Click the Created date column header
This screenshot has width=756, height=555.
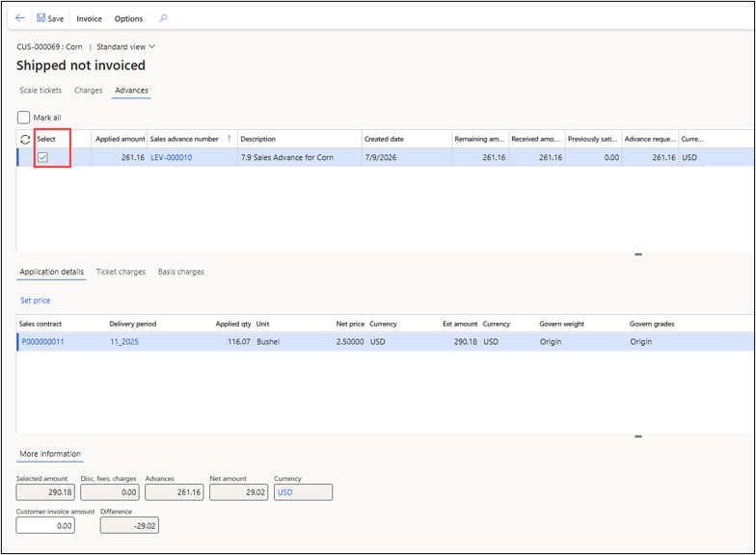[384, 139]
